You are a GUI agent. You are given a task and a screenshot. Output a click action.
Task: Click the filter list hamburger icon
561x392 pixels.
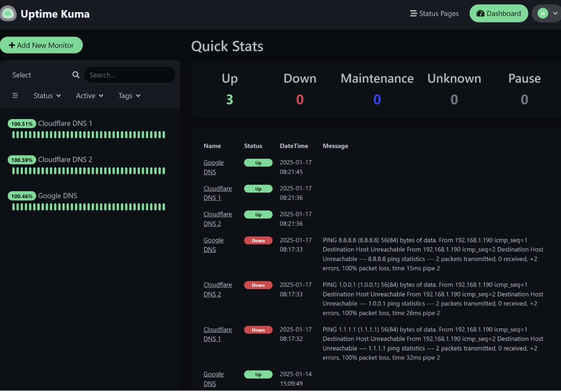pos(15,96)
